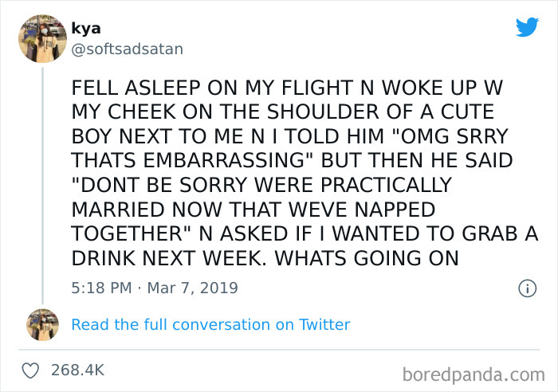
Task: Open the kya display name
Action: [x=85, y=29]
